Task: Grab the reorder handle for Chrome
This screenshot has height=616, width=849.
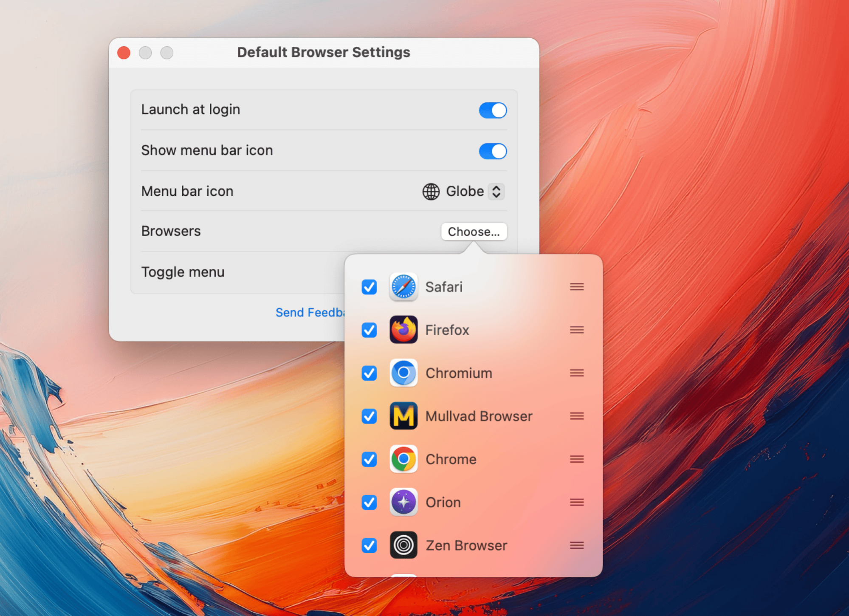Action: tap(576, 459)
